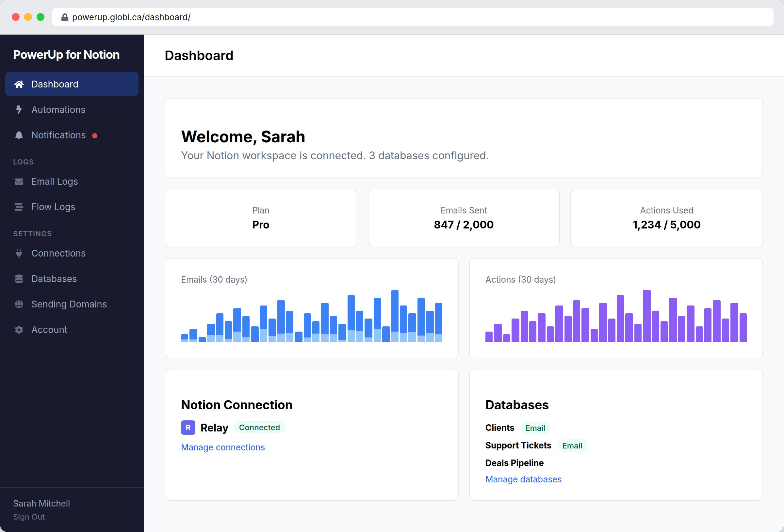The height and width of the screenshot is (532, 784).
Task: Navigate to the Databases settings page
Action: click(54, 278)
